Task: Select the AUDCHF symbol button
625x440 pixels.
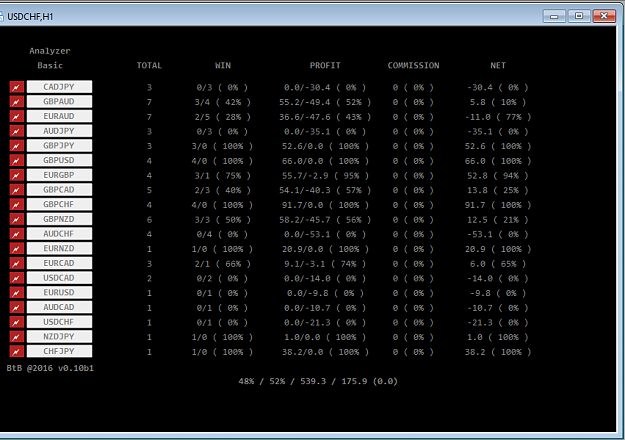Action: coord(59,234)
